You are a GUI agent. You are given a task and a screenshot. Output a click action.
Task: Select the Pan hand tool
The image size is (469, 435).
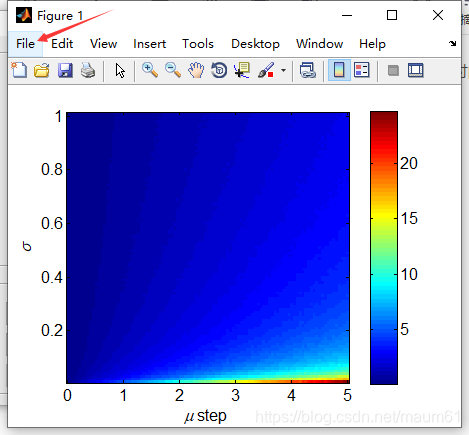(196, 70)
